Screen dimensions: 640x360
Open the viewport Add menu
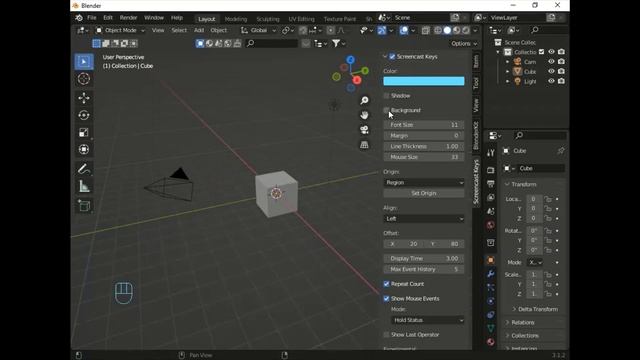199,30
